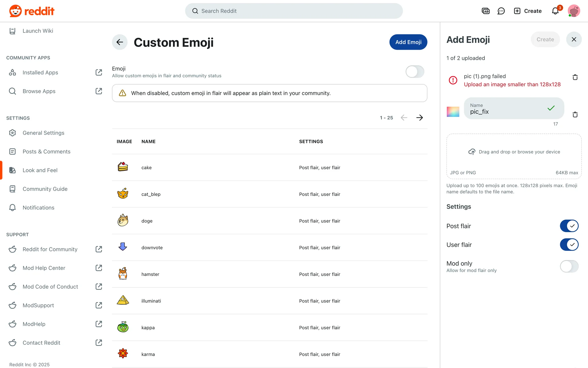Click the Reddit advertise icon
588x368 pixels.
485,11
